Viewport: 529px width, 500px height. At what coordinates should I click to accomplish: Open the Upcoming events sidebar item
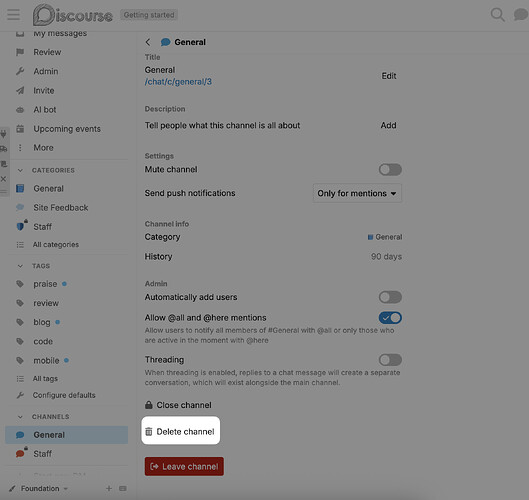(66, 129)
